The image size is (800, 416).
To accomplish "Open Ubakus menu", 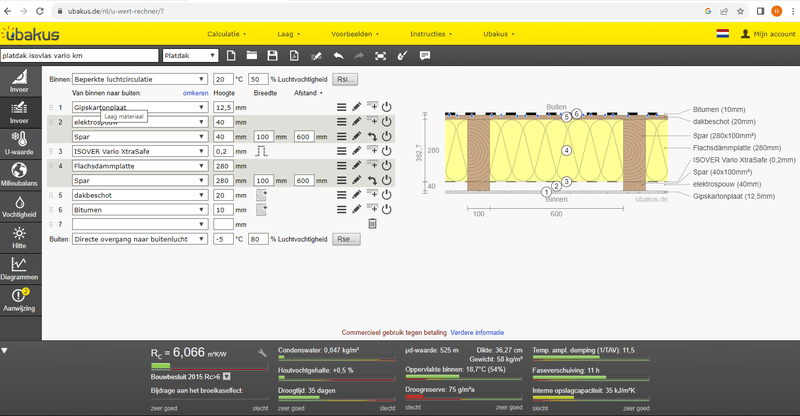I will (x=499, y=34).
